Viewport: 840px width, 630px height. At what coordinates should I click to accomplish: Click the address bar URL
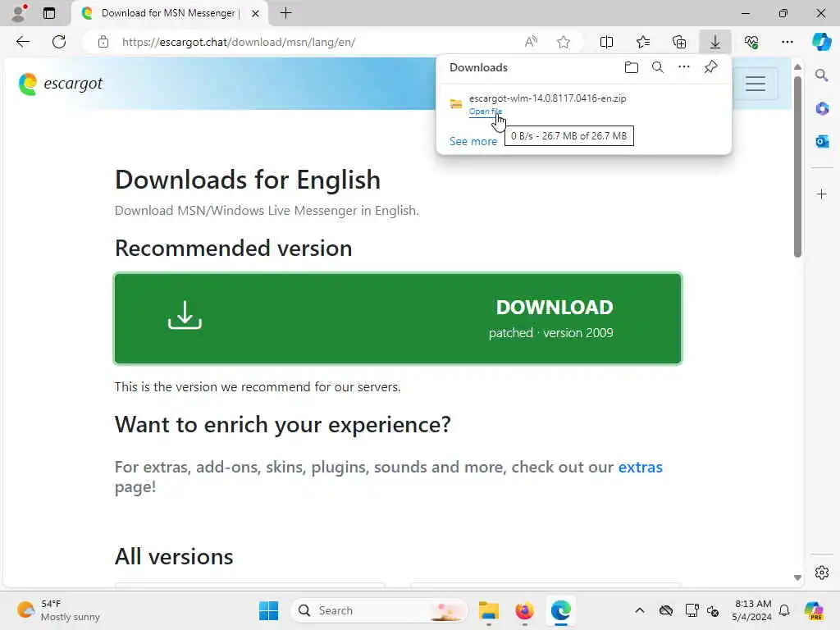239,42
